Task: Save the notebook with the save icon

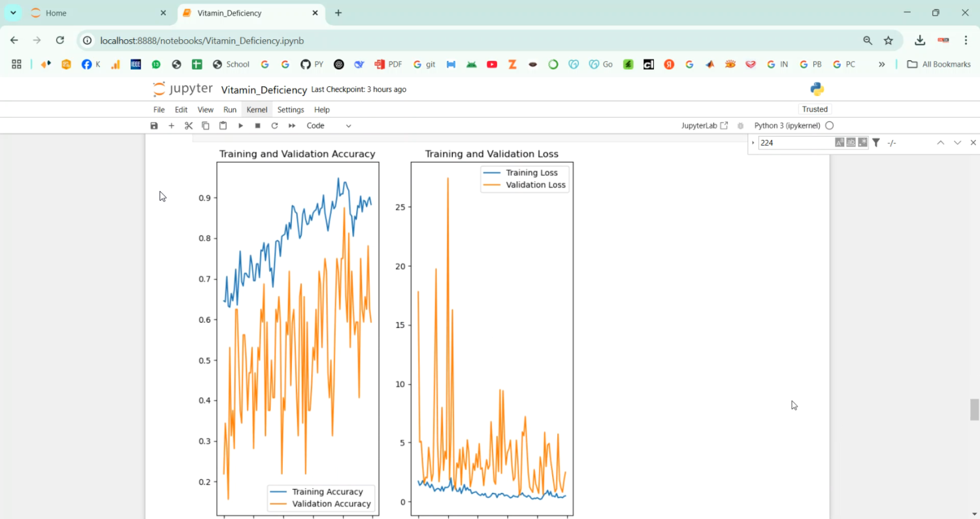Action: click(154, 126)
